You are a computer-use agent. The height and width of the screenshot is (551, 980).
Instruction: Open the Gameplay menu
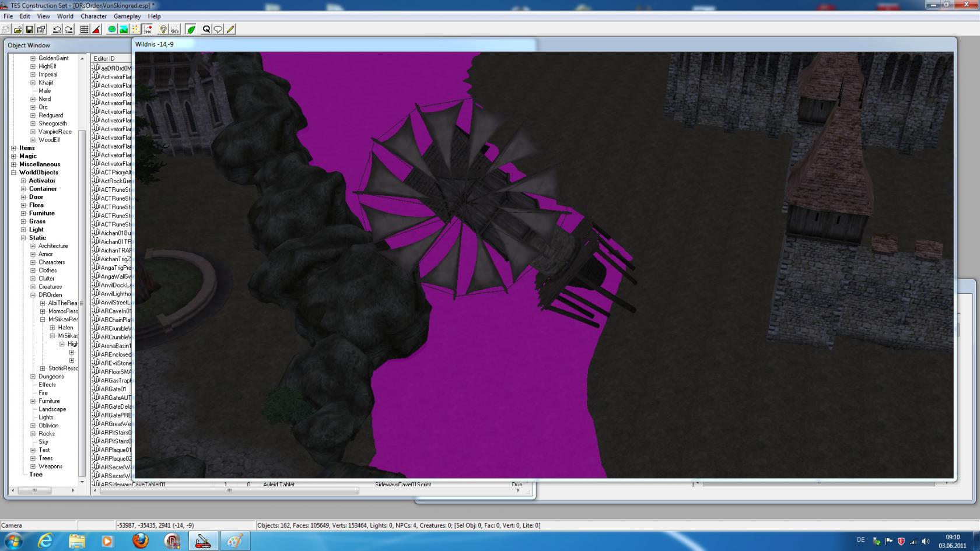[127, 16]
